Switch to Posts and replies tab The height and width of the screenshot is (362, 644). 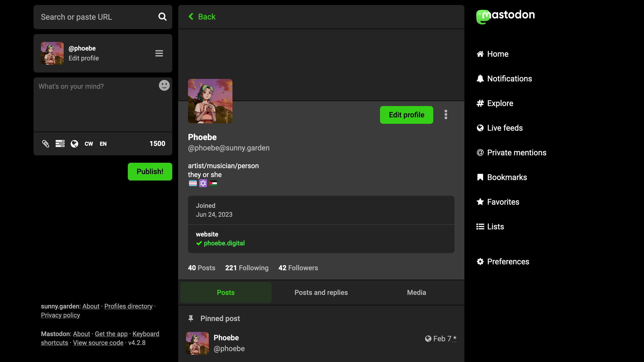pos(321,292)
